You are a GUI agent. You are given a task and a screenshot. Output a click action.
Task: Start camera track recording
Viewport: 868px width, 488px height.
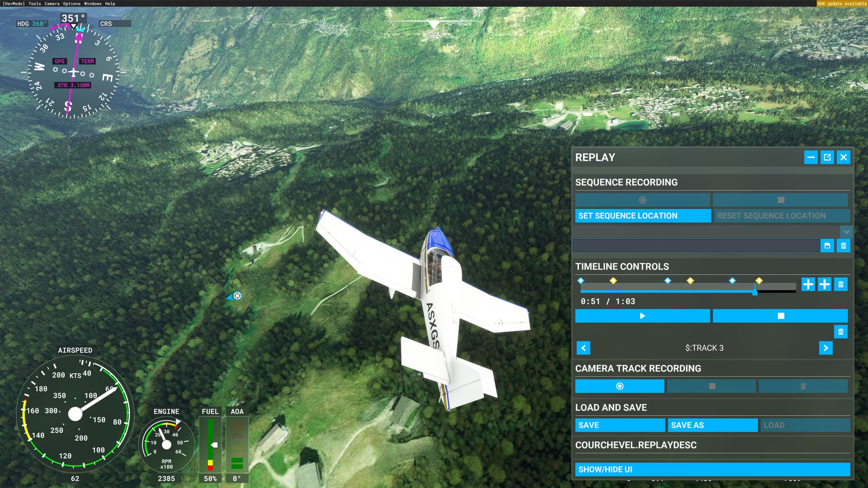pos(619,386)
